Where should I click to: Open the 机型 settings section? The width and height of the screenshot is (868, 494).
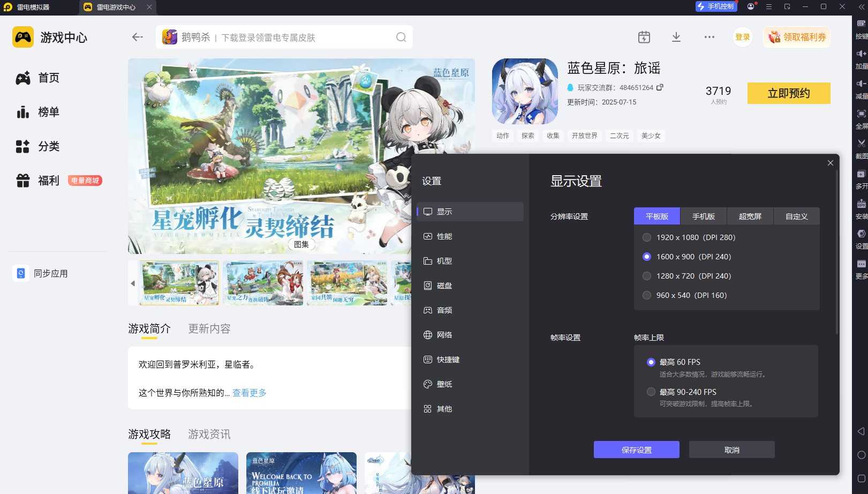(470, 261)
